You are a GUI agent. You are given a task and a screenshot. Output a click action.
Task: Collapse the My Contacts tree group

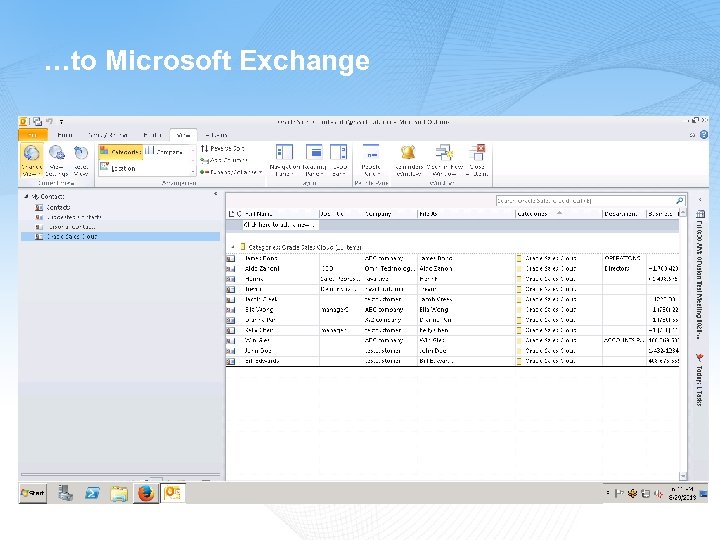point(25,197)
